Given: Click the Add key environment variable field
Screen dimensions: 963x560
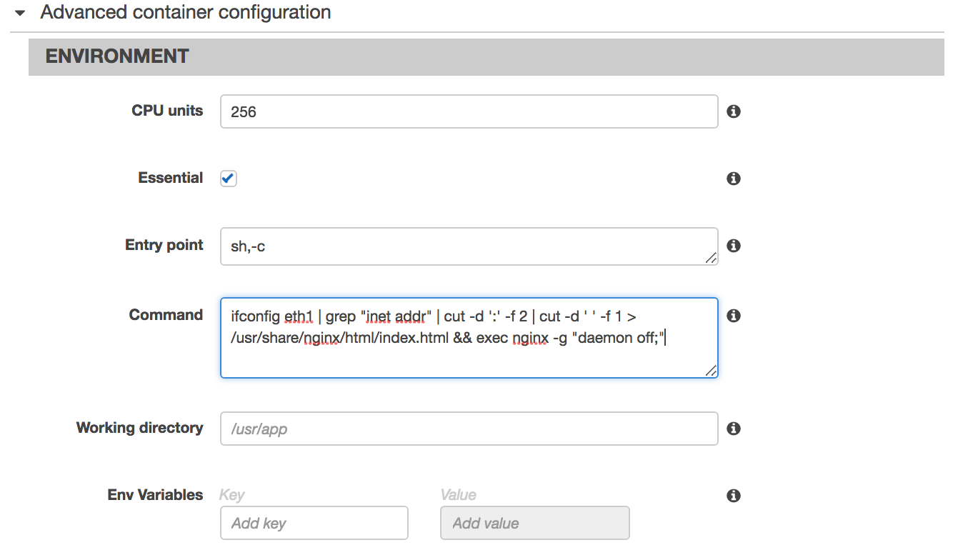Looking at the screenshot, I should [x=314, y=523].
